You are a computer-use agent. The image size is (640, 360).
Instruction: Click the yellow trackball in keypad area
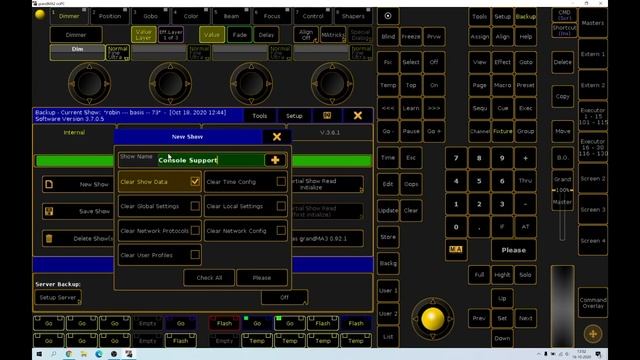tap(433, 318)
